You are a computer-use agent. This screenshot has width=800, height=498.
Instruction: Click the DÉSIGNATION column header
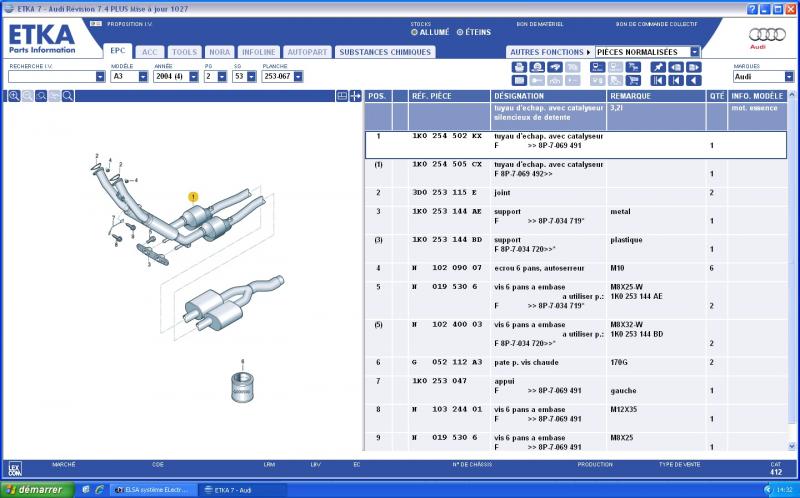click(x=548, y=96)
